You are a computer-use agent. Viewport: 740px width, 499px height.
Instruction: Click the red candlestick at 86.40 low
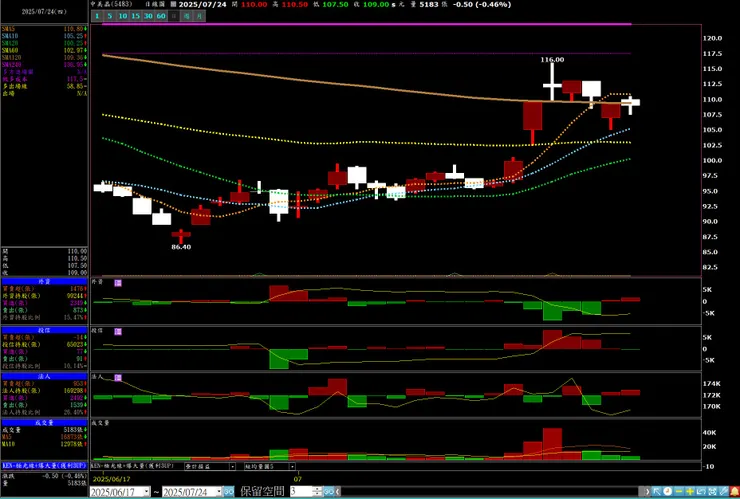181,236
